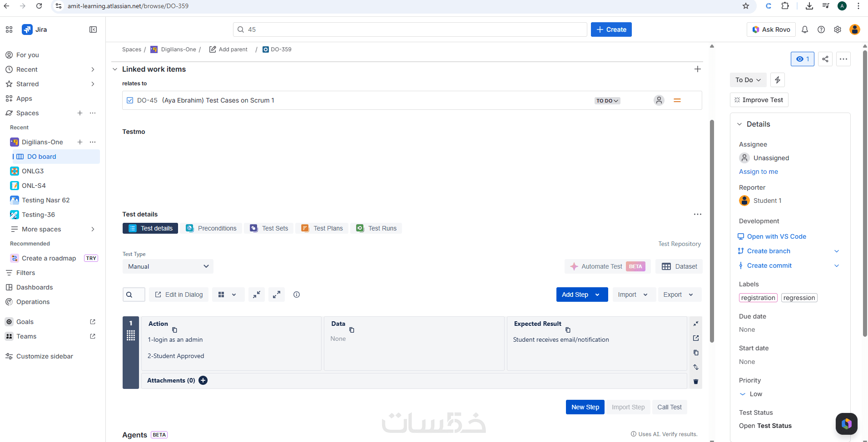Collapse the Linked work items section
This screenshot has height=442, width=868.
pyautogui.click(x=115, y=69)
